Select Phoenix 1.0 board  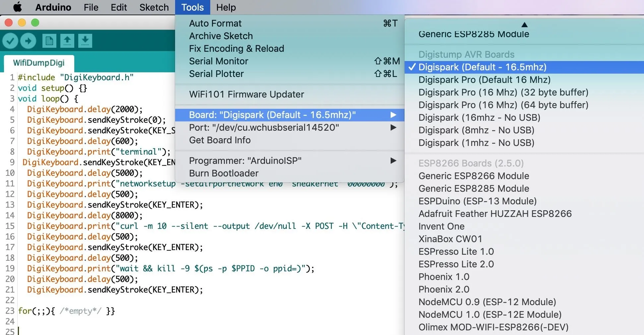pyautogui.click(x=524, y=277)
